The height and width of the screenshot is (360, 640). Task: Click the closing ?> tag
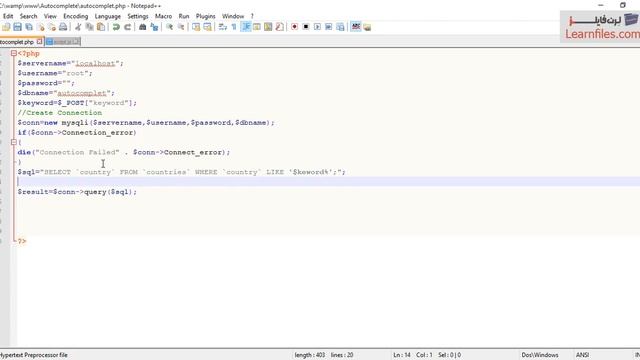tap(22, 241)
